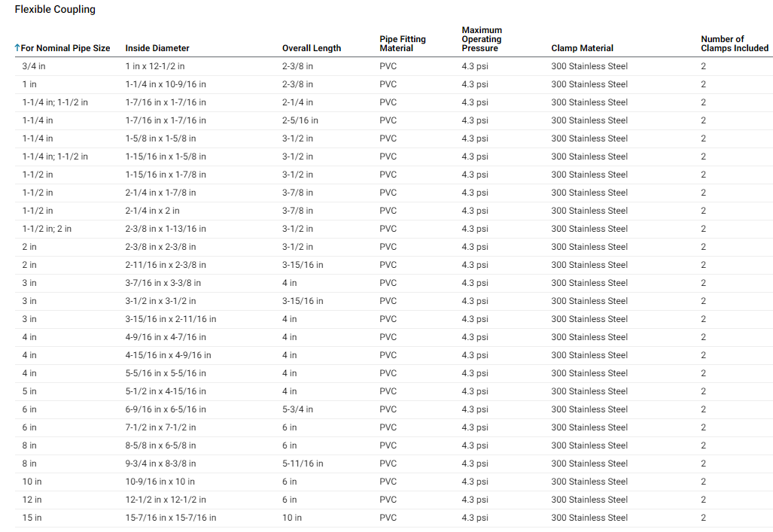Viewport: 773px width, 532px height.
Task: Sort table by Clamp Material header
Action: 582,48
